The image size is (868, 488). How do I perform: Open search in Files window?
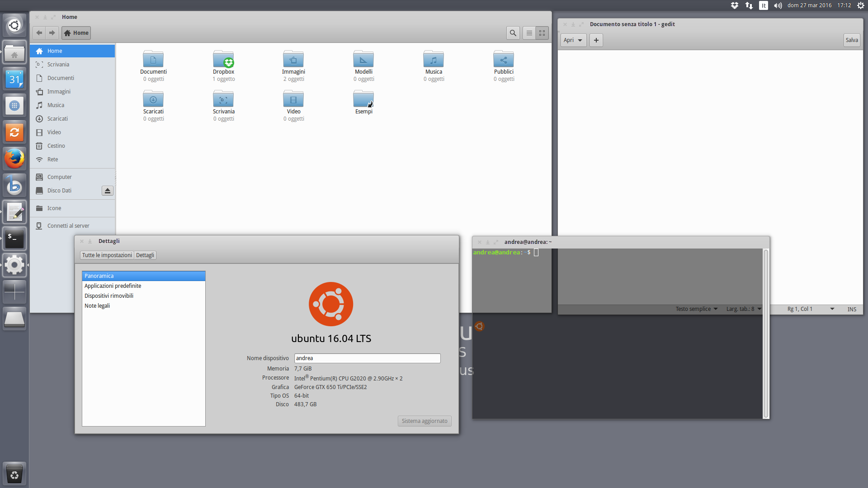click(x=513, y=33)
